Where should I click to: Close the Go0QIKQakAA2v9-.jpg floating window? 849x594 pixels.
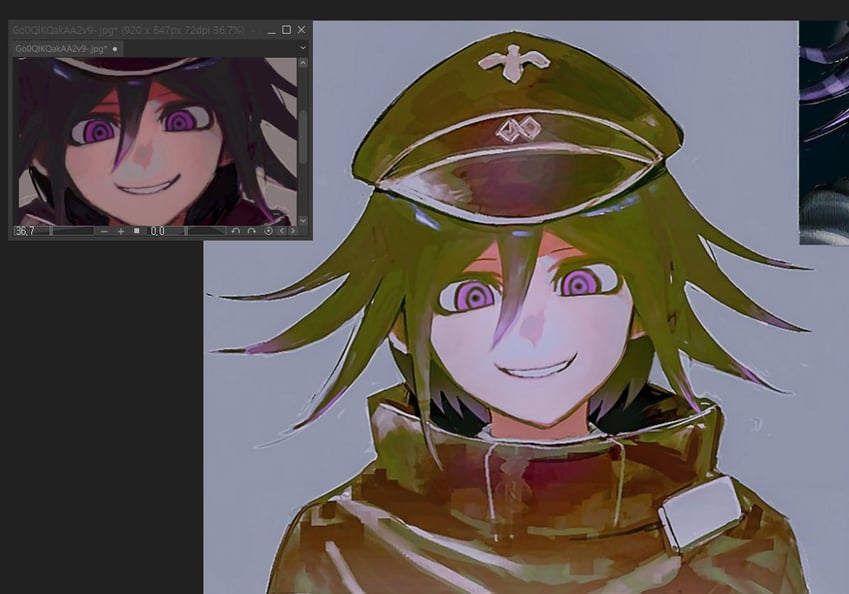(x=302, y=30)
